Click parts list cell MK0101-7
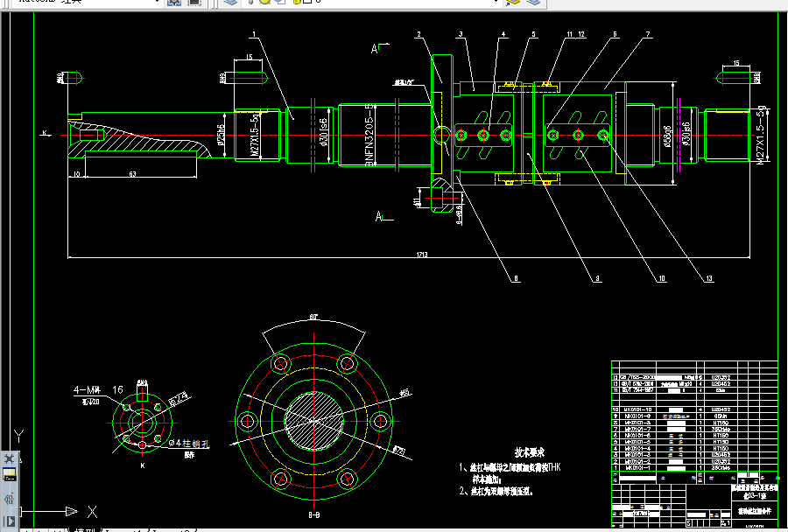This screenshot has width=788, height=532. coord(638,429)
